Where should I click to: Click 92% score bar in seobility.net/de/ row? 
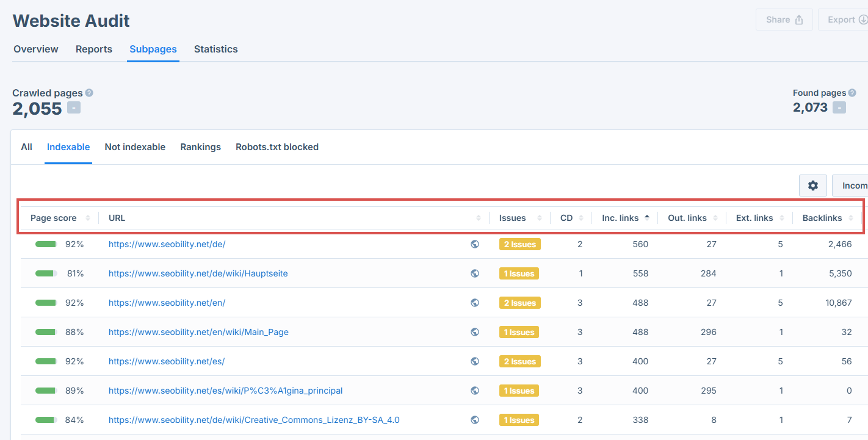pos(46,244)
